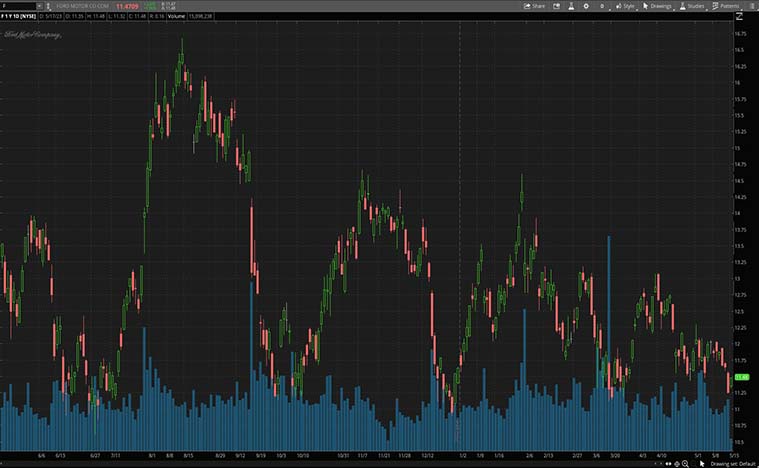Click the symbol input field
This screenshot has width=759, height=468.
coord(17,6)
